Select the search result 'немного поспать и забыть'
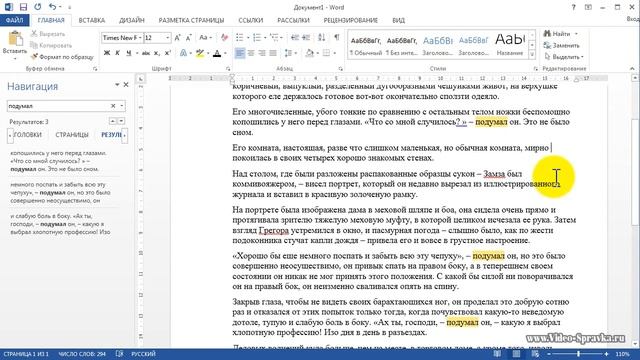Image resolution: width=640 pixels, height=360 pixels. point(60,193)
